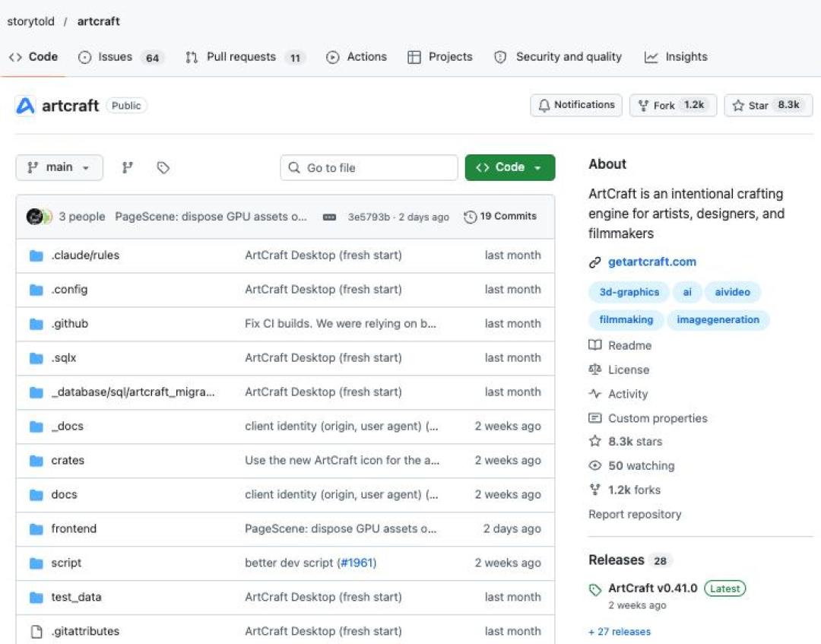
Task: Open the Issues tab
Action: tap(121, 56)
